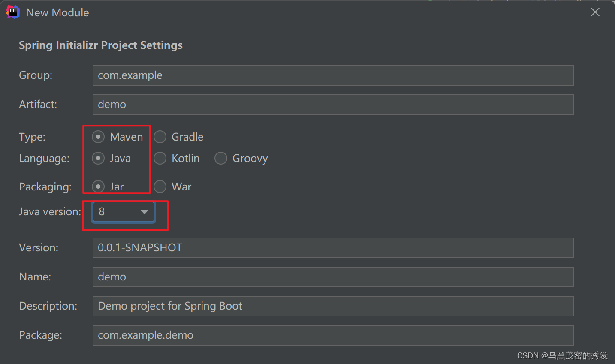615x364 pixels.
Task: Click the Version field 0.0.1-SNAPSHOT
Action: pyautogui.click(x=333, y=248)
